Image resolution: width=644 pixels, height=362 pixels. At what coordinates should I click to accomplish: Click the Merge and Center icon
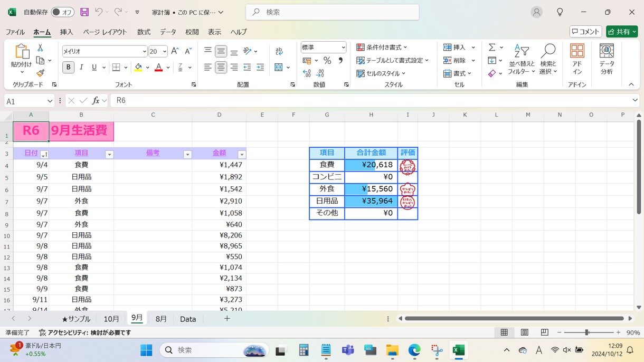[279, 67]
